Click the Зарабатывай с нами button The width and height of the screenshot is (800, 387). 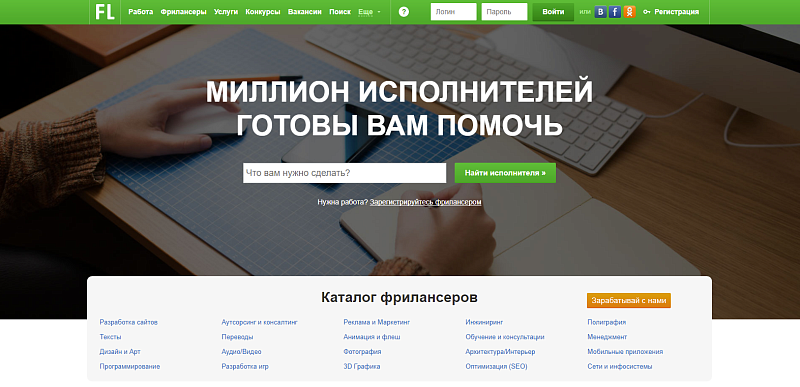[x=629, y=300]
